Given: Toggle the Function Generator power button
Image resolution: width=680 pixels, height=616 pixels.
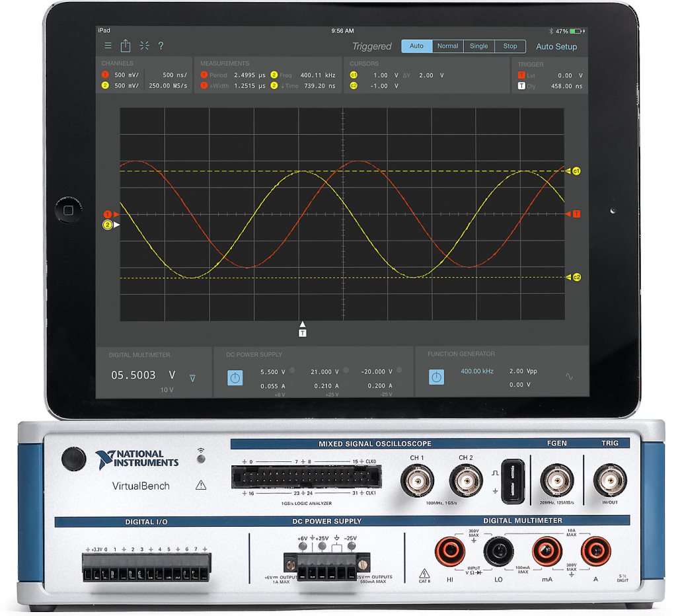Looking at the screenshot, I should pos(436,377).
